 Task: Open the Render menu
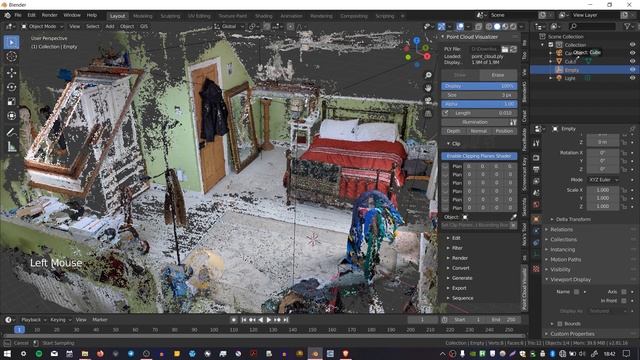(49, 15)
